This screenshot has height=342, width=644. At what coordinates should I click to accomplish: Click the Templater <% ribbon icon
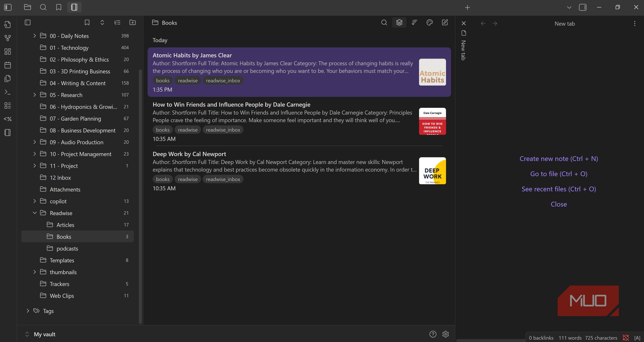point(7,119)
